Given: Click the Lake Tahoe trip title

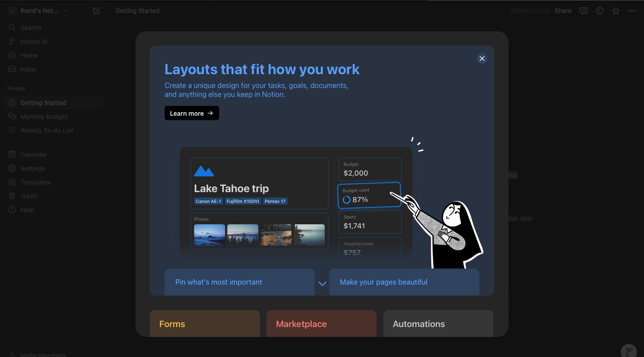Looking at the screenshot, I should [231, 188].
